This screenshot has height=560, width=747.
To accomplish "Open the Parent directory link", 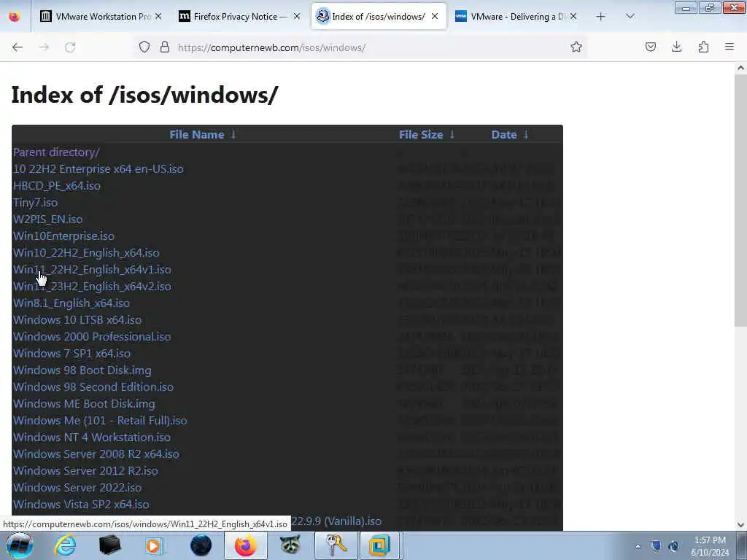I will (56, 152).
